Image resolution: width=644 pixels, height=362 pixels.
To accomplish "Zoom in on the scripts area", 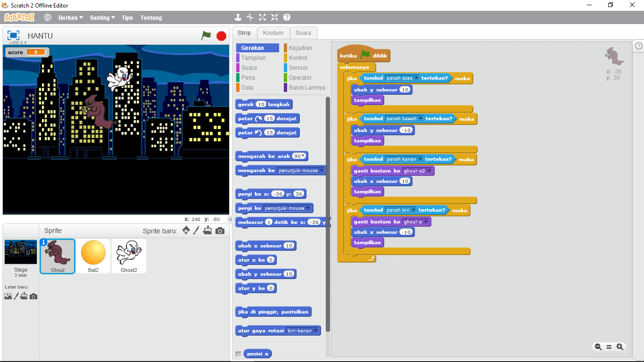I will [619, 346].
